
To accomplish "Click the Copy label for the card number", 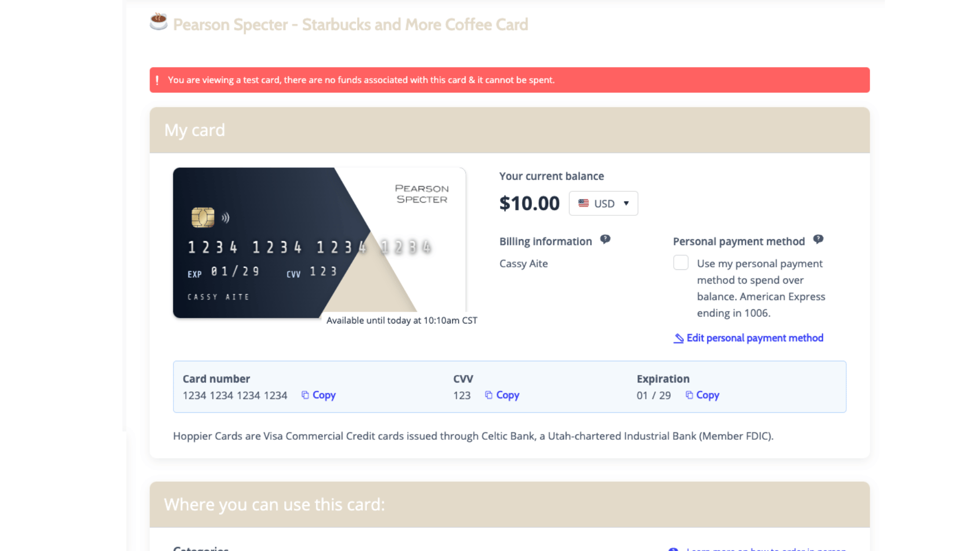I will [324, 394].
